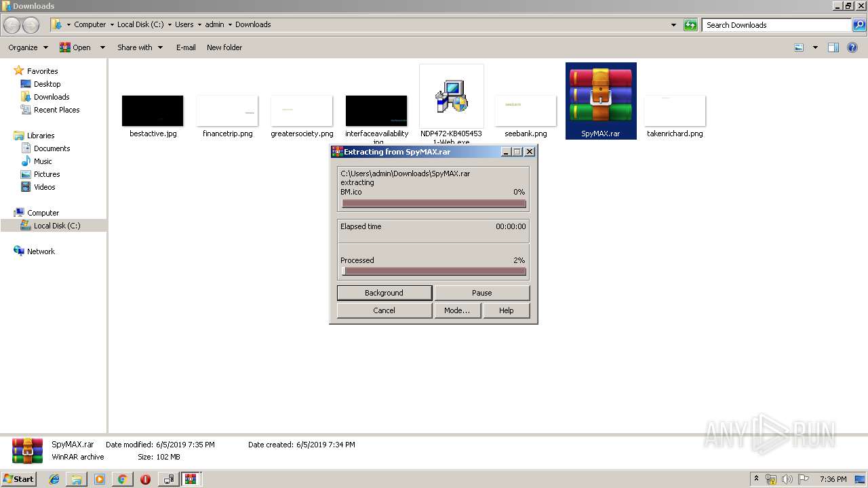Open the view options dropdown arrow
The width and height of the screenshot is (868, 488).
(x=815, y=47)
